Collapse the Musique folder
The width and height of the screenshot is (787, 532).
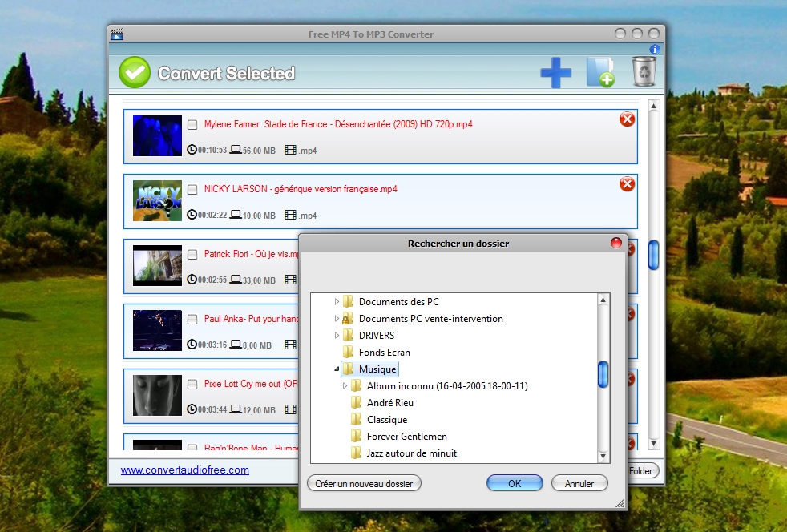(x=337, y=369)
